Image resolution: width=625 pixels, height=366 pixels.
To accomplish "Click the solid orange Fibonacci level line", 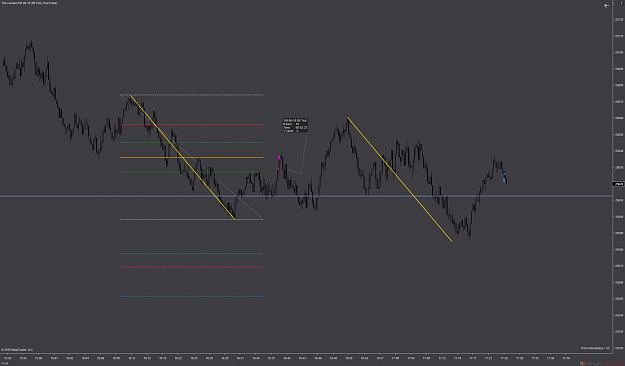I will (x=192, y=157).
